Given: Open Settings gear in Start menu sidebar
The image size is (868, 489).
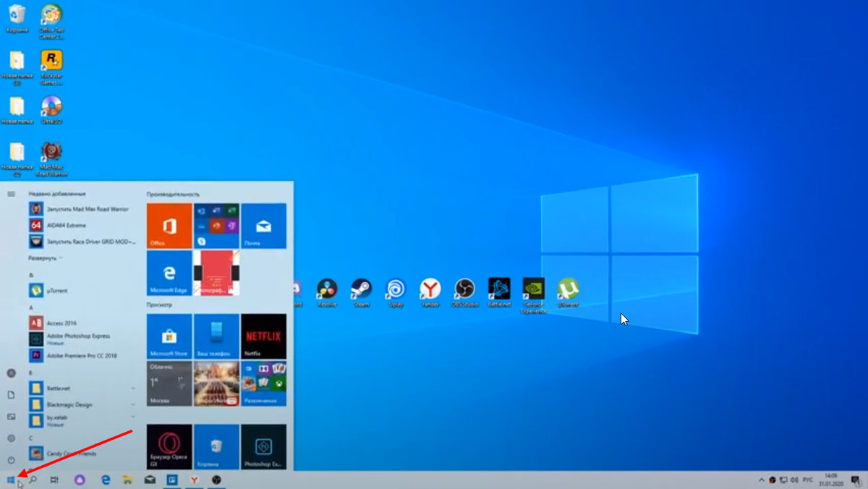Looking at the screenshot, I should click(x=11, y=438).
